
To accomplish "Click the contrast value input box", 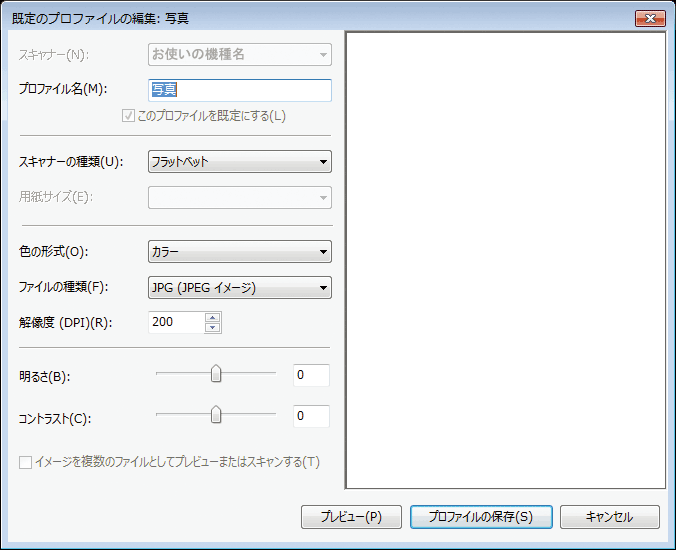I will 311,416.
